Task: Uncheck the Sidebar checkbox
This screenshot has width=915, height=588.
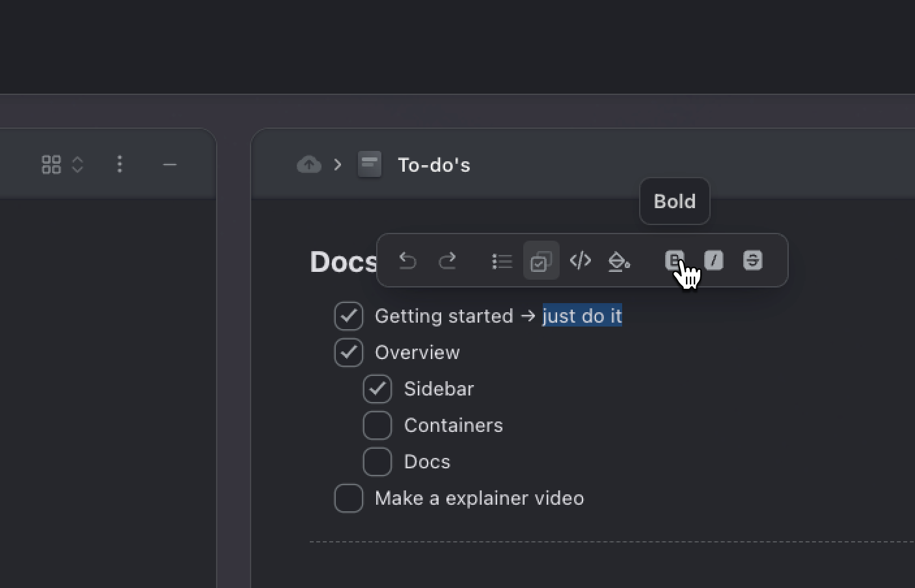Action: pyautogui.click(x=377, y=389)
